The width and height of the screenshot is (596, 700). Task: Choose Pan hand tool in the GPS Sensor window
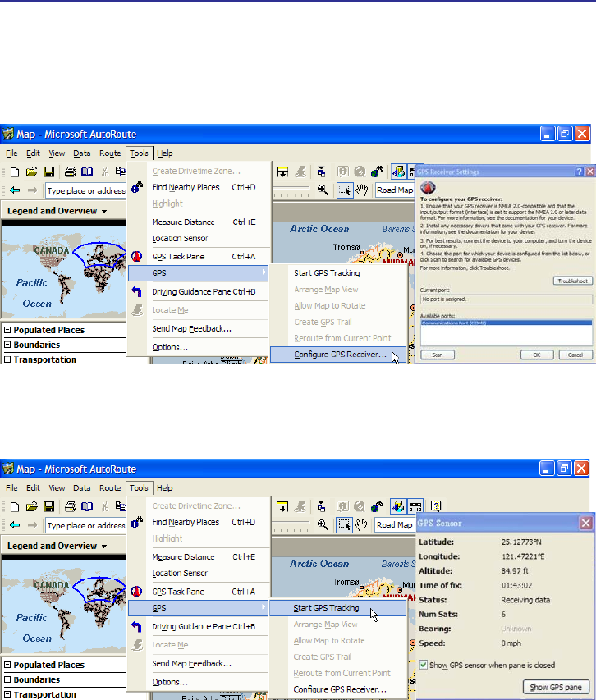tap(361, 525)
